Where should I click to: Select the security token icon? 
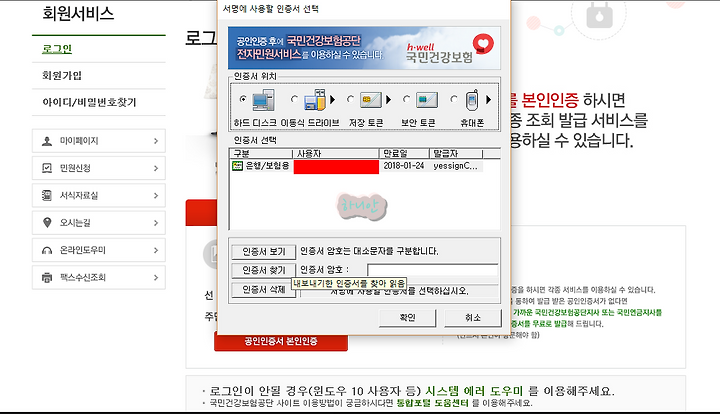427,100
